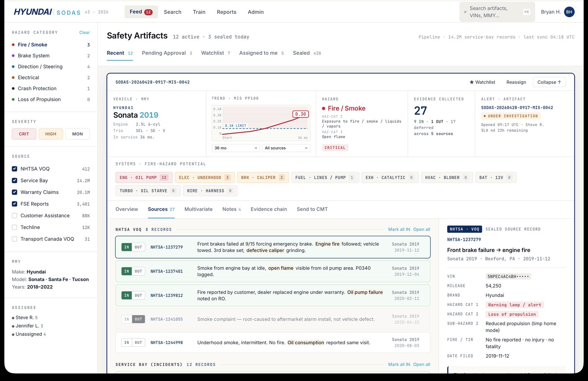
Task: Select Electrical hazard category
Action: (x=51, y=78)
